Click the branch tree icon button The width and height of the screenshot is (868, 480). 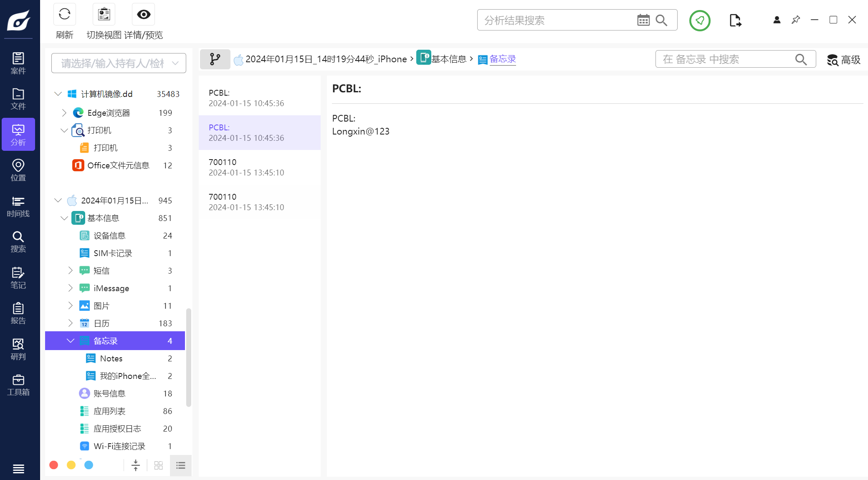[215, 59]
